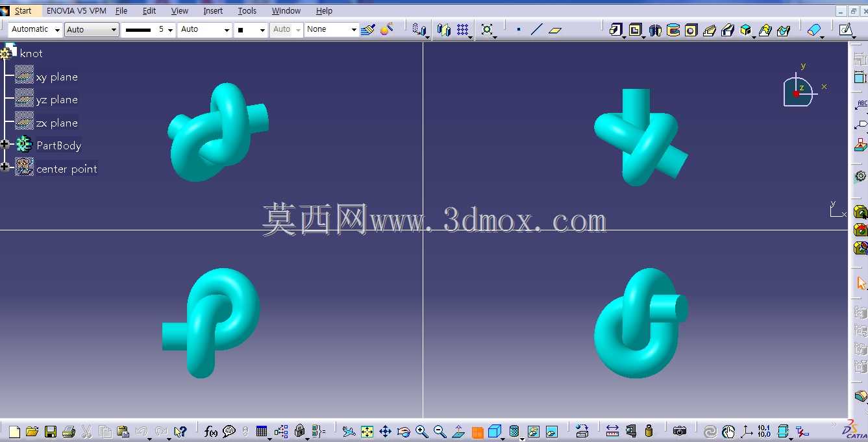
Task: Expand the center point tree node
Action: [x=5, y=167]
